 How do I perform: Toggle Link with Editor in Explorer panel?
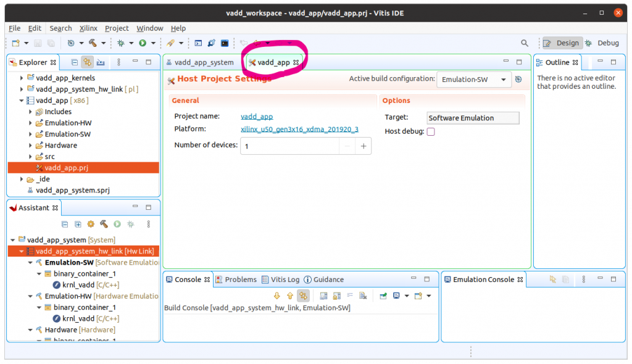click(x=88, y=62)
